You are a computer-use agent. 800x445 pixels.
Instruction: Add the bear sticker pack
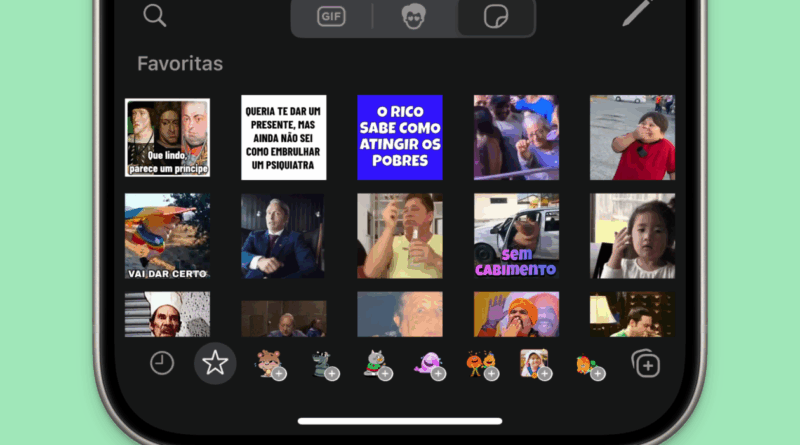click(x=271, y=365)
